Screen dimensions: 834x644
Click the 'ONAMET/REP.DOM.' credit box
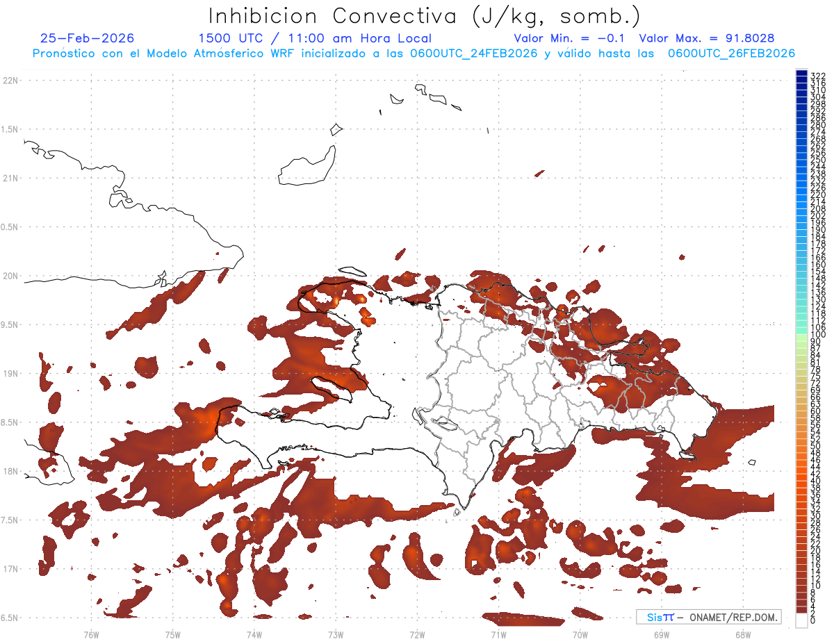tap(708, 617)
